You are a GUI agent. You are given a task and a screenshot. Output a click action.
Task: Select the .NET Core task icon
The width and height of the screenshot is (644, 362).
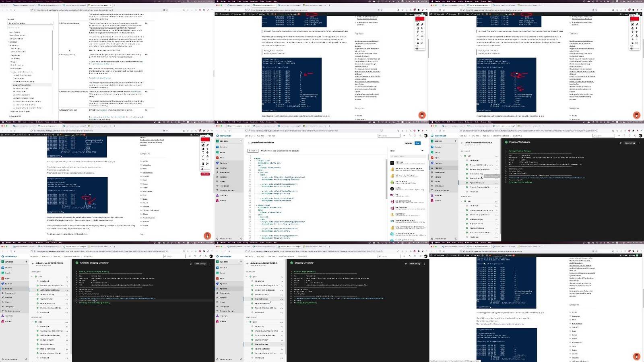392,163
